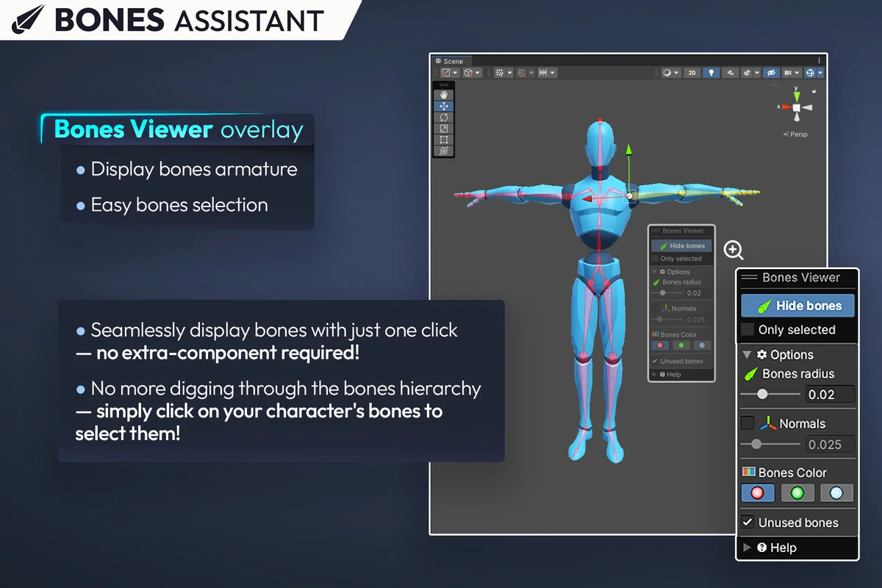This screenshot has height=588, width=882.
Task: Select the Move tool
Action: pos(443,106)
